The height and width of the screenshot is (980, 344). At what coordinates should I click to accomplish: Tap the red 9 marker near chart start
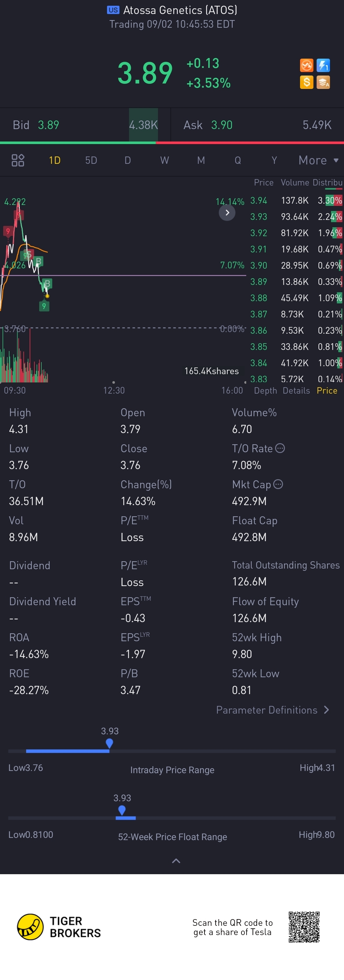click(8, 231)
